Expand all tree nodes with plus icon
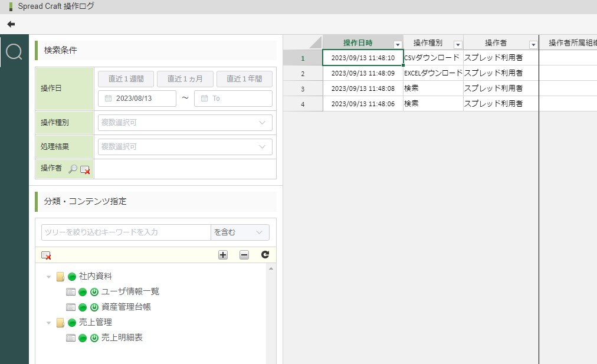The width and height of the screenshot is (597, 364). tap(223, 255)
